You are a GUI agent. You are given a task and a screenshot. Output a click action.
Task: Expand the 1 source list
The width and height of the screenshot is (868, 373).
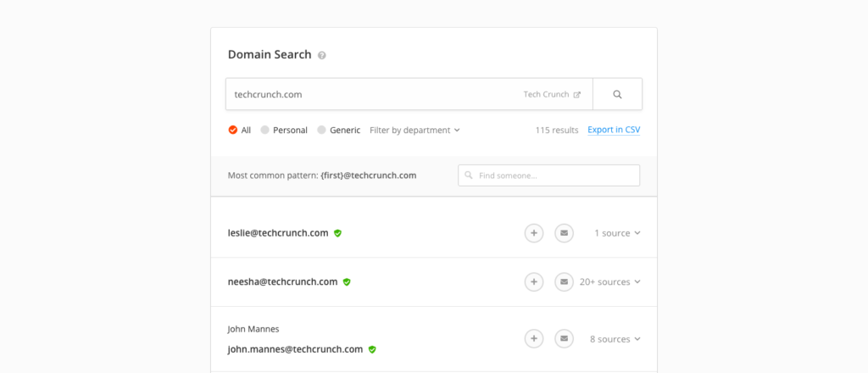pyautogui.click(x=617, y=233)
